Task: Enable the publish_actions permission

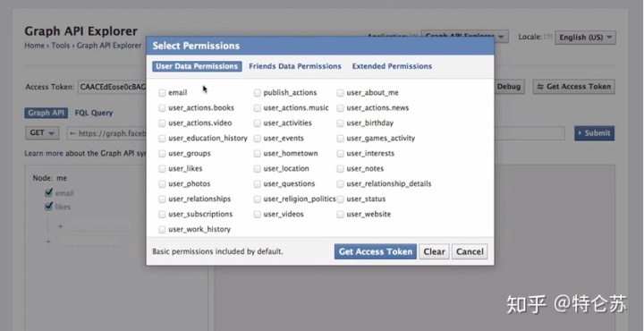Action: (x=257, y=93)
